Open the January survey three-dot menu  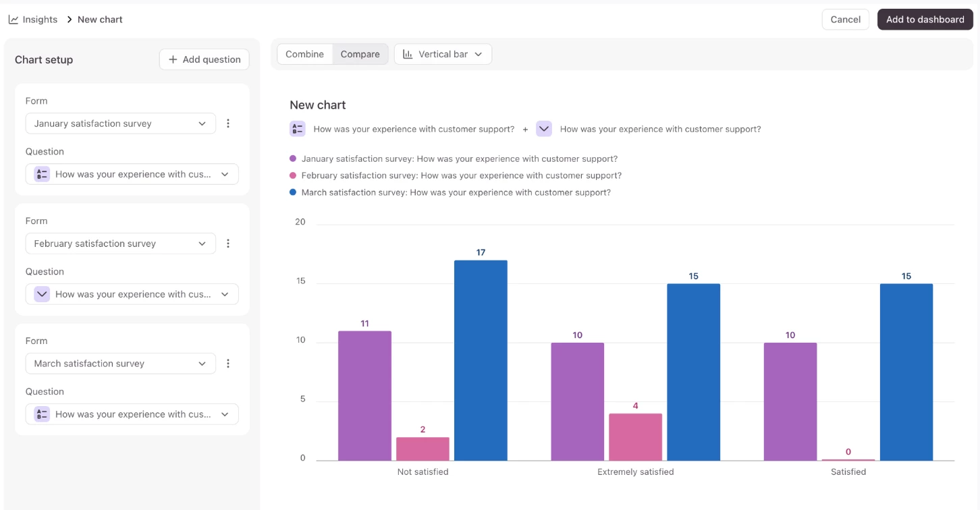click(x=228, y=123)
